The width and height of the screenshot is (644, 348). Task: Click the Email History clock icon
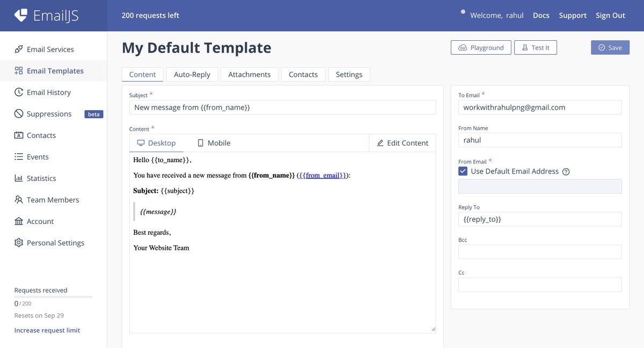coord(18,92)
